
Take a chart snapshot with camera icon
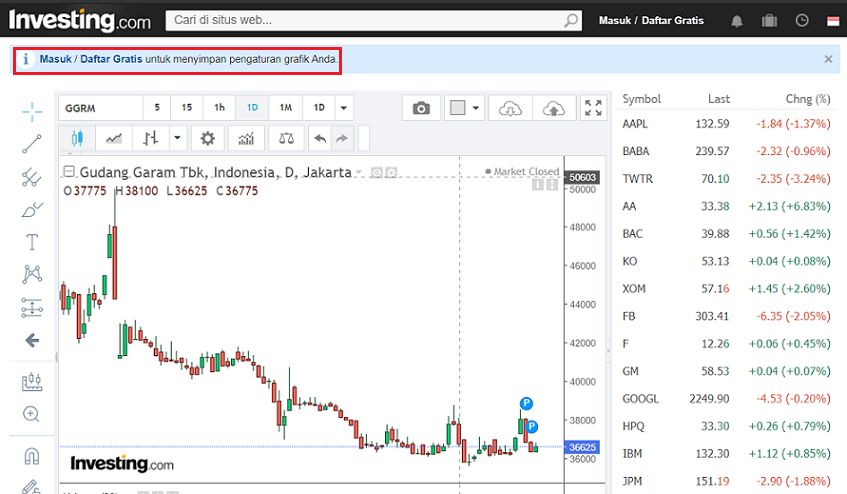pos(421,108)
